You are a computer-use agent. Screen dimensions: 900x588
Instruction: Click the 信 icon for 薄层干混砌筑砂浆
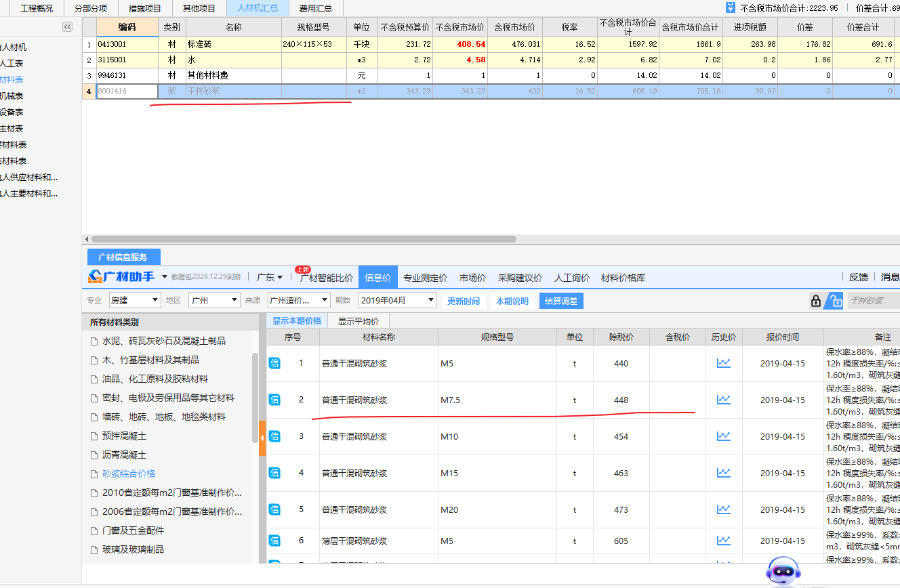point(274,541)
